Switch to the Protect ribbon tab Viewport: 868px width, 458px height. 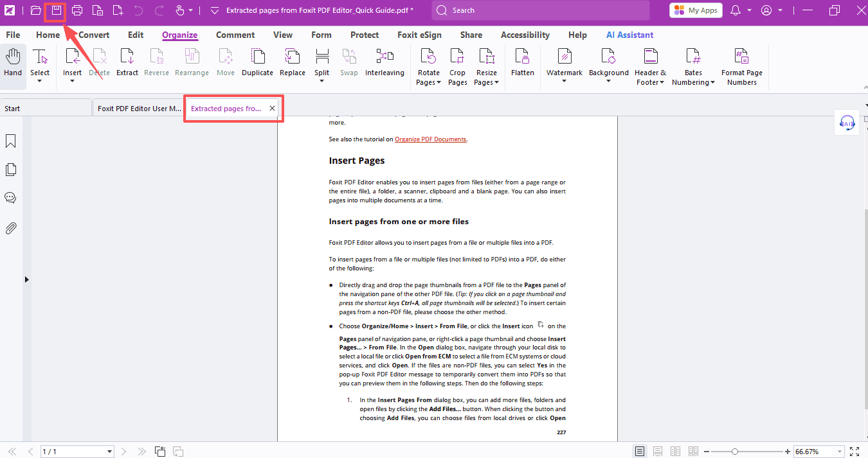pyautogui.click(x=365, y=35)
